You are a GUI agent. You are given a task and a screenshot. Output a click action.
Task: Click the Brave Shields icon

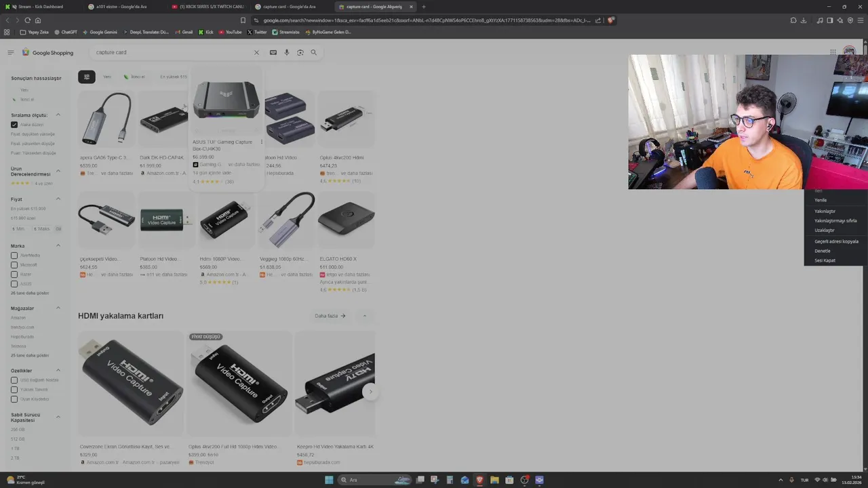[x=611, y=20]
